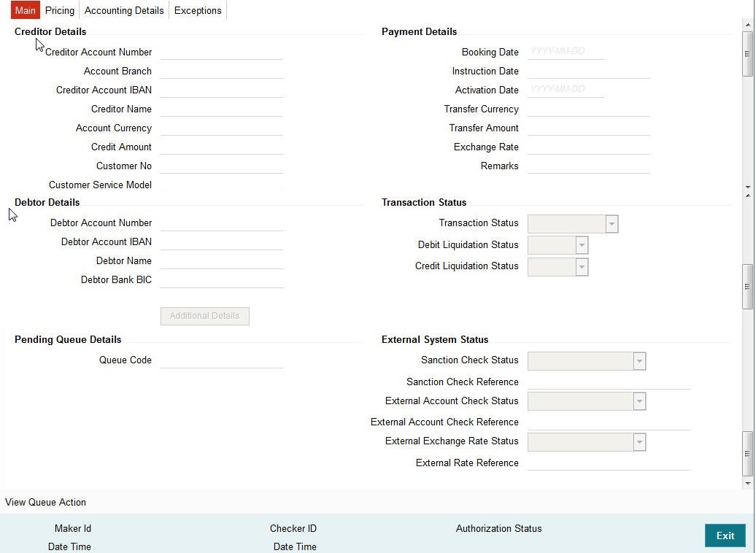Focus the Debtor Account IBAN field

coord(222,241)
